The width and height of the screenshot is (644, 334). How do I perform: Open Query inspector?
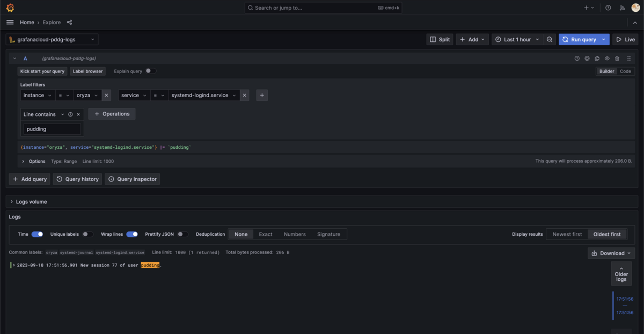132,179
